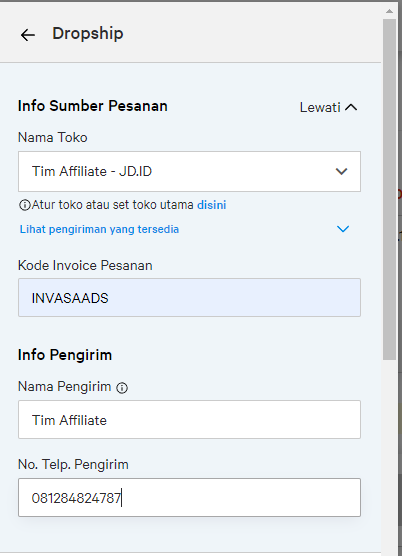Screen dimensions: 402x556
Task: Go back using the arrow beside Dropship
Action: click(28, 35)
